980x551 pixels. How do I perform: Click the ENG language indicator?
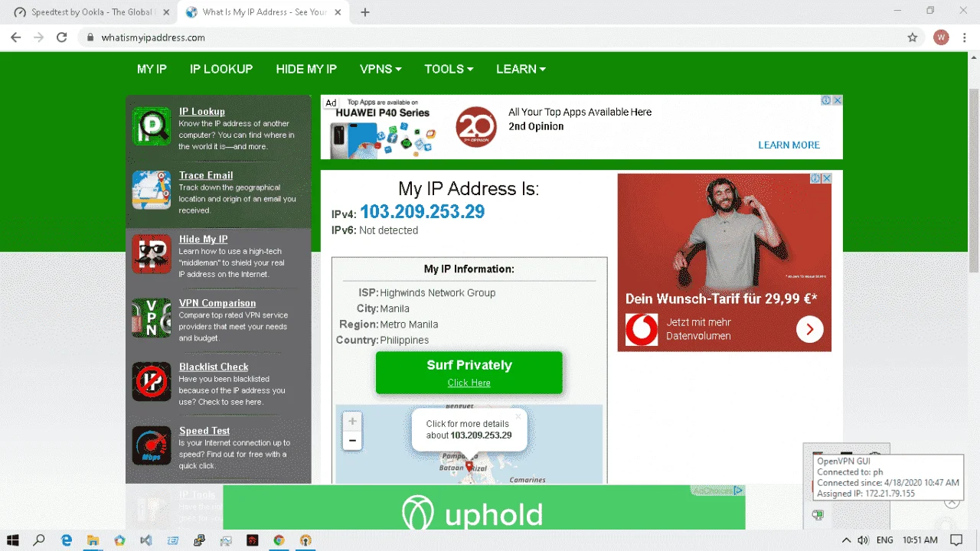pyautogui.click(x=885, y=540)
